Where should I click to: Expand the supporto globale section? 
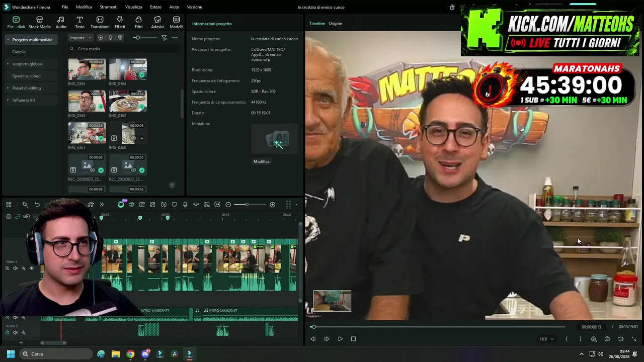(x=8, y=64)
